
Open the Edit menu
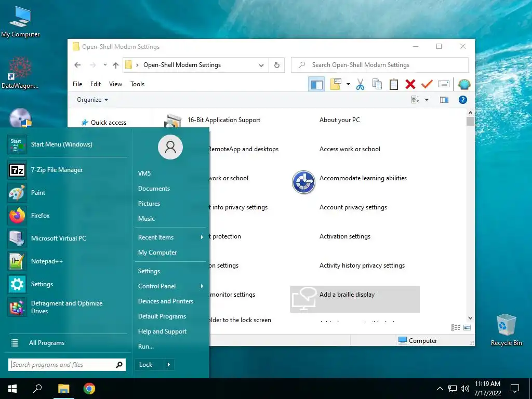tap(96, 84)
